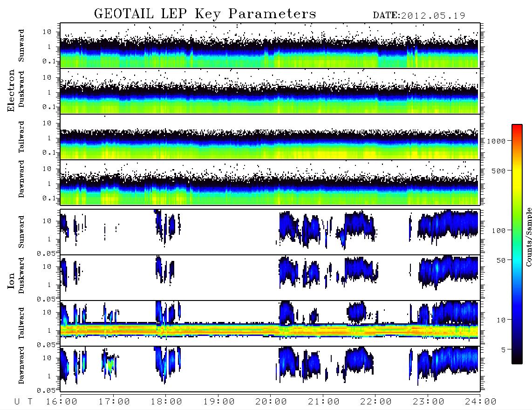Screen dimensions: 532x410
Task: Click the colorbar 10 tick value
Action: (501, 320)
